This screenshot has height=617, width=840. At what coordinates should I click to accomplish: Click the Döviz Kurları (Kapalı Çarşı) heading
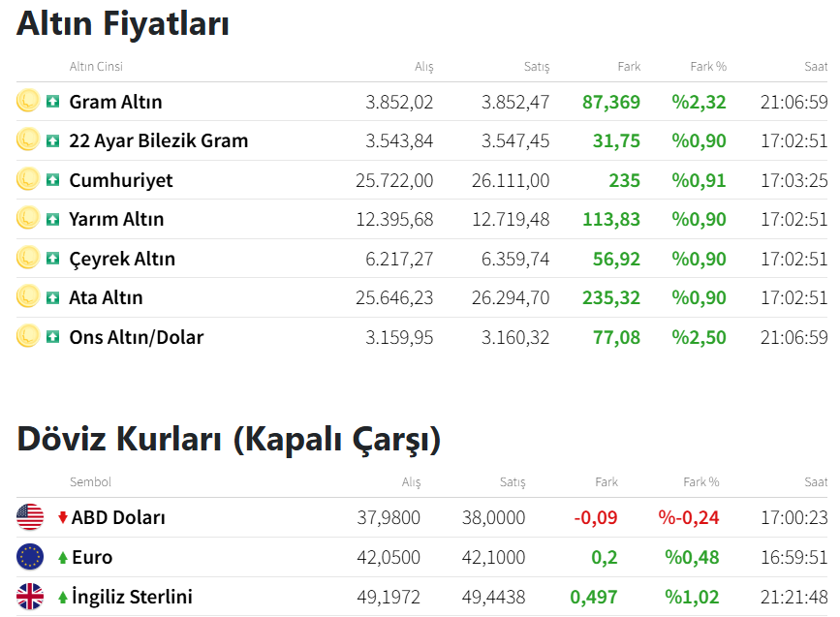[229, 439]
